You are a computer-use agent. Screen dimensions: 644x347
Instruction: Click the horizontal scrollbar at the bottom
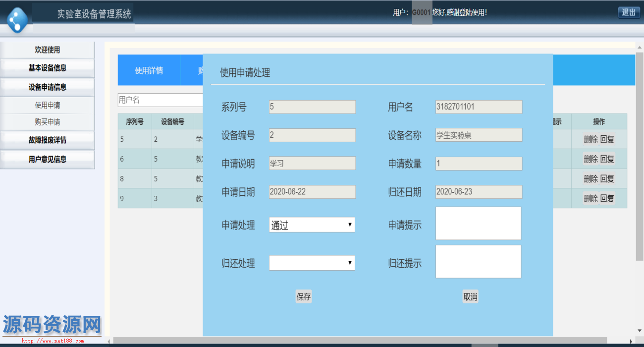[x=360, y=341]
